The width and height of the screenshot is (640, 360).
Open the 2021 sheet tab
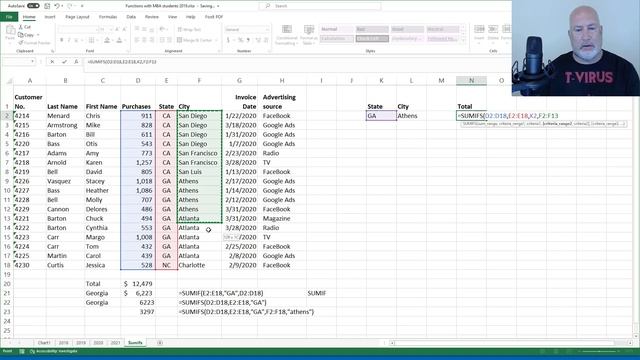[x=116, y=343]
